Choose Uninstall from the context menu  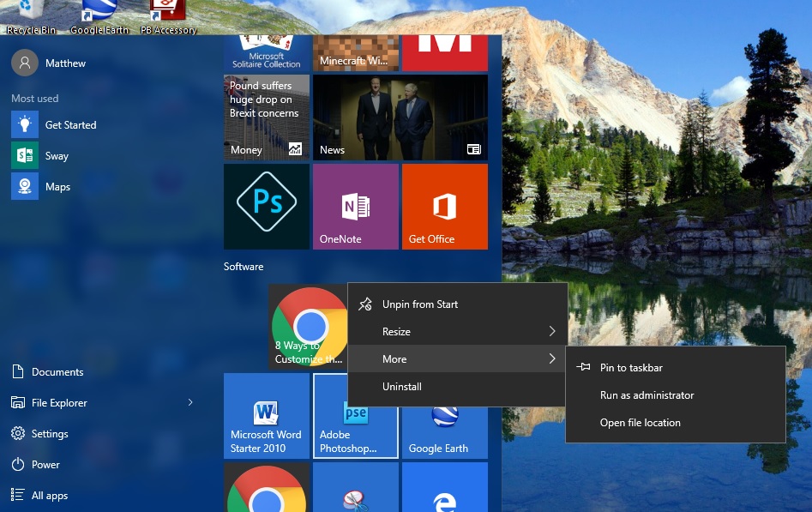pos(401,386)
